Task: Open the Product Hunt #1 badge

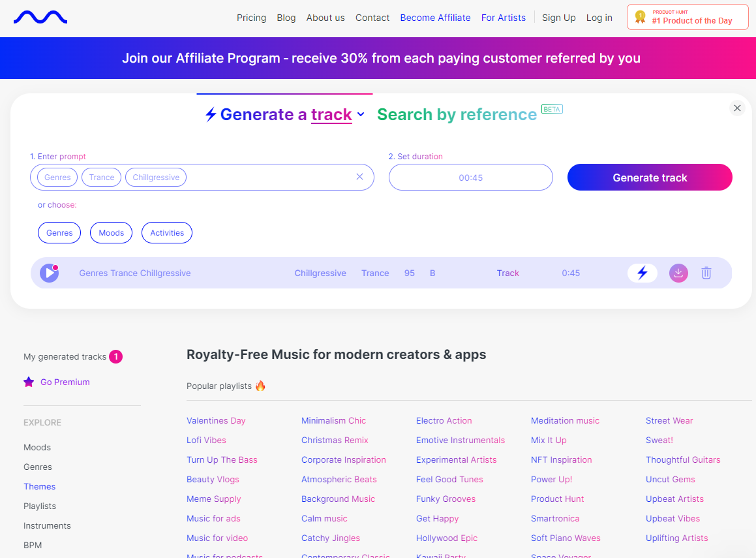Action: (688, 18)
